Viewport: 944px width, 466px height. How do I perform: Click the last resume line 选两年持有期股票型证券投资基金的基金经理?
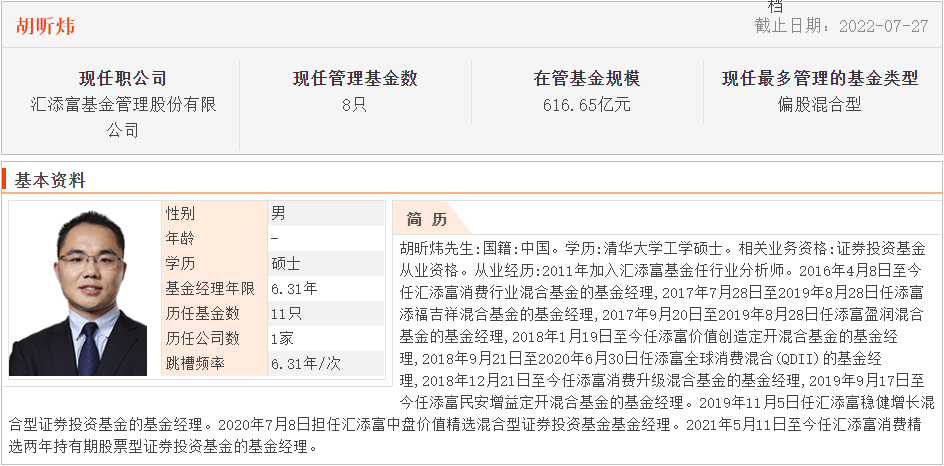click(163, 447)
